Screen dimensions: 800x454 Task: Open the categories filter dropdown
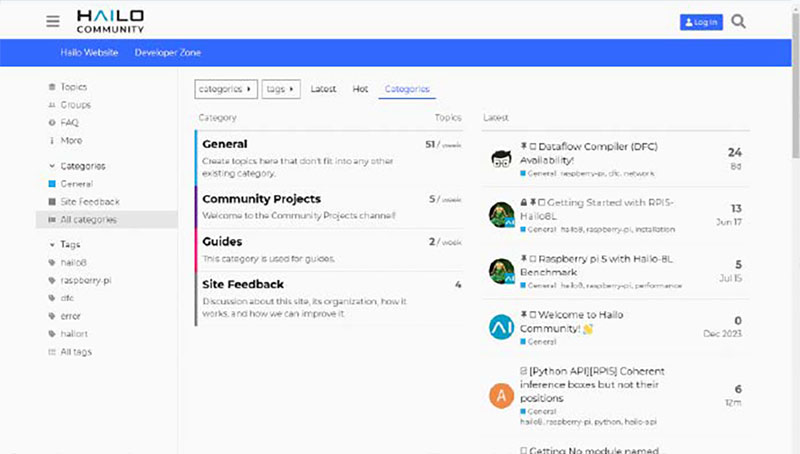pyautogui.click(x=226, y=89)
